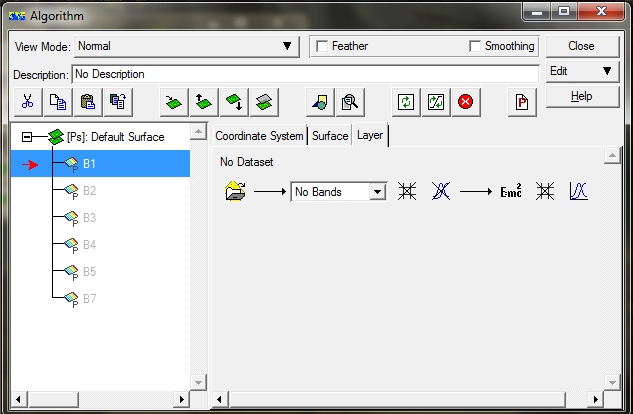Click the Paste clipboard toolbar icon
This screenshot has height=414, width=633.
tap(88, 102)
